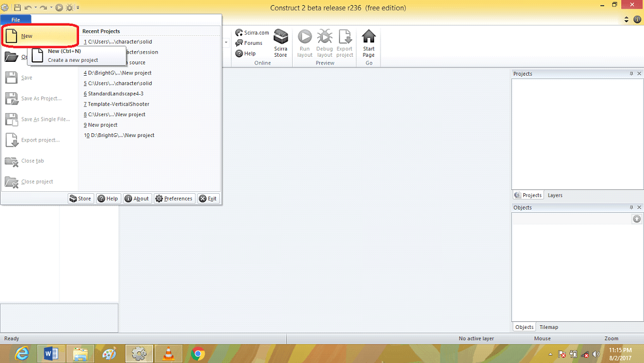Viewport: 644px width, 363px height.
Task: Open VLC media player from taskbar
Action: (168, 354)
